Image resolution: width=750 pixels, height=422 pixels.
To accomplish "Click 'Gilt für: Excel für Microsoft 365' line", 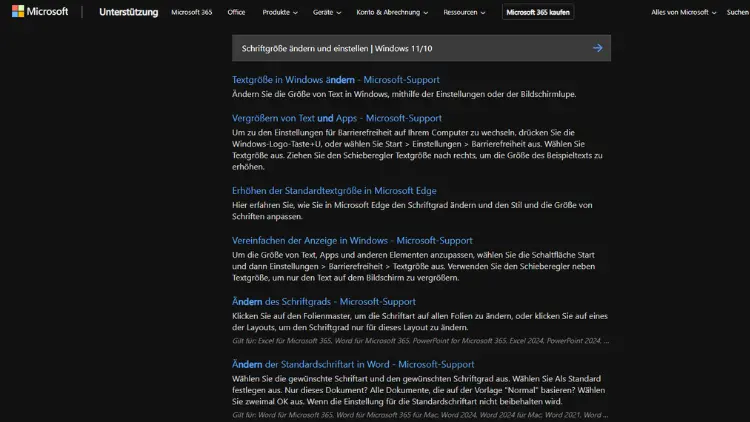I will click(x=420, y=341).
